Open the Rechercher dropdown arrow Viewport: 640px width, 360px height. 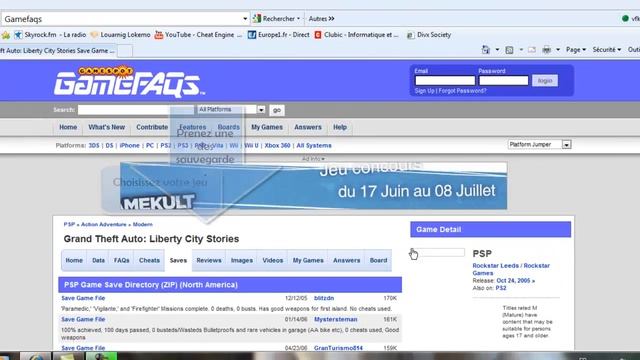click(298, 19)
